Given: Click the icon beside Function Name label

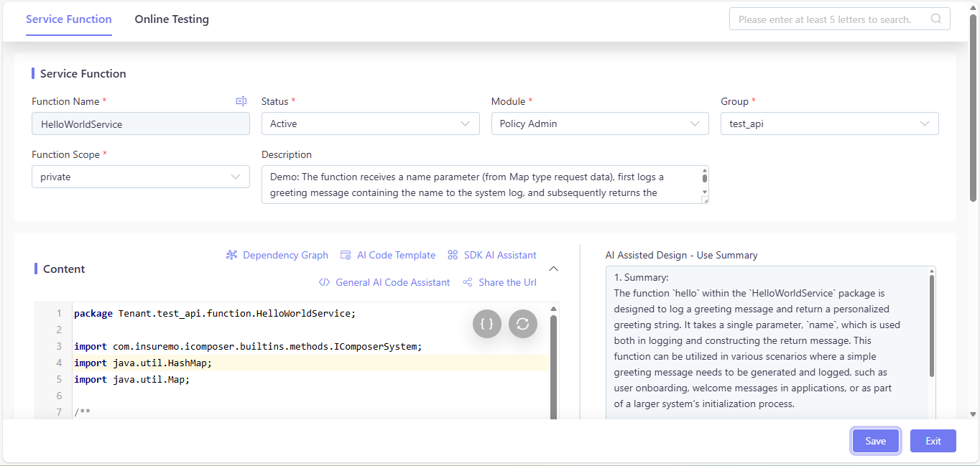Looking at the screenshot, I should point(241,101).
